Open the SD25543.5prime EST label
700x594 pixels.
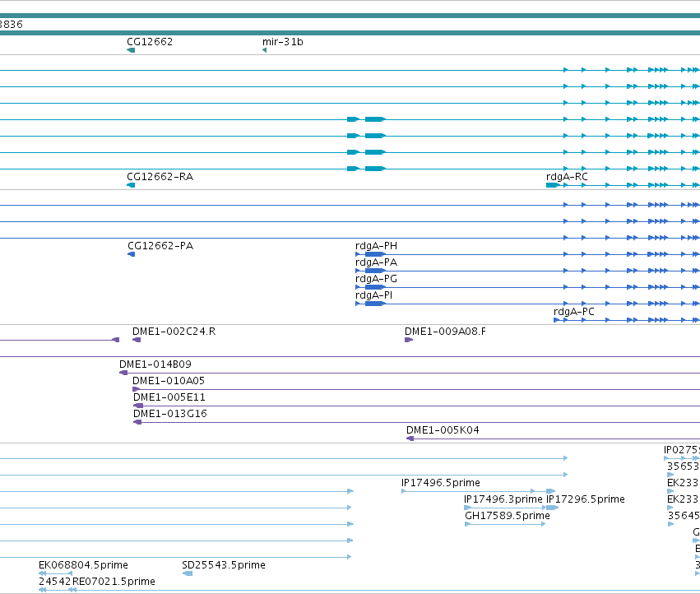pos(224,565)
